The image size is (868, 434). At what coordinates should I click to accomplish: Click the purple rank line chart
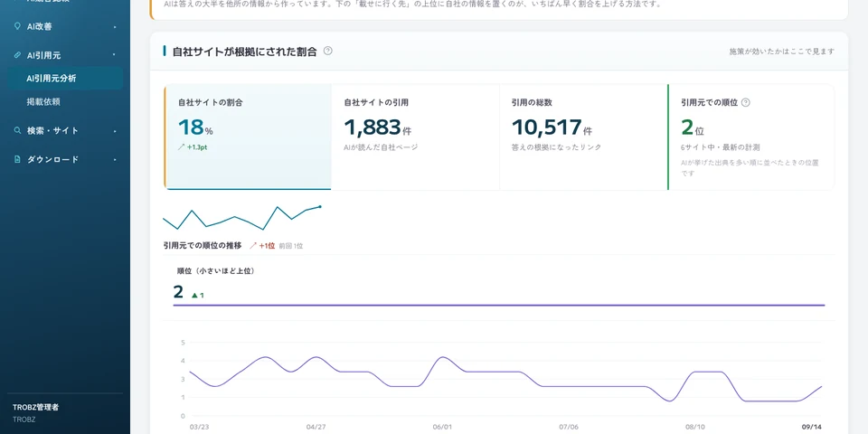(505, 379)
